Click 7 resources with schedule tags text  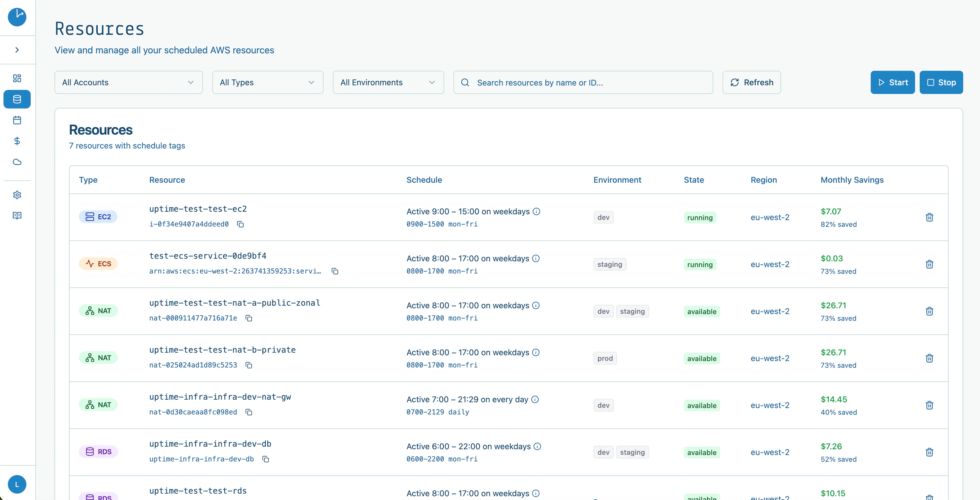point(127,146)
